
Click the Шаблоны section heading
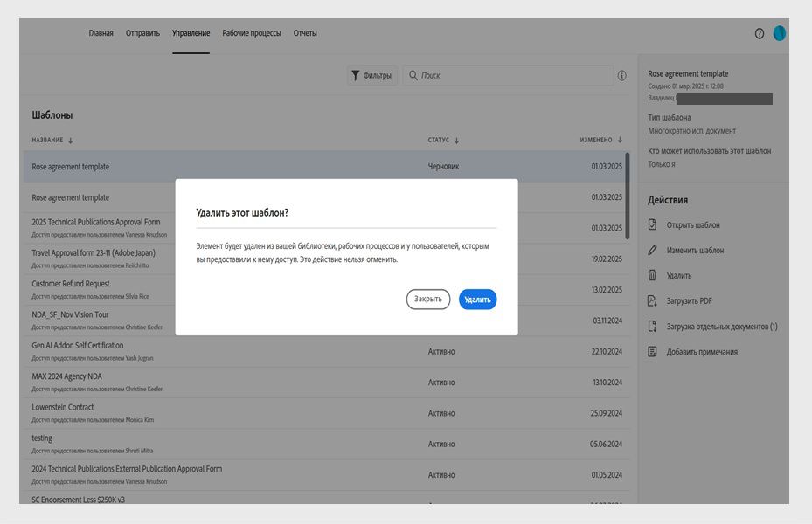52,114
